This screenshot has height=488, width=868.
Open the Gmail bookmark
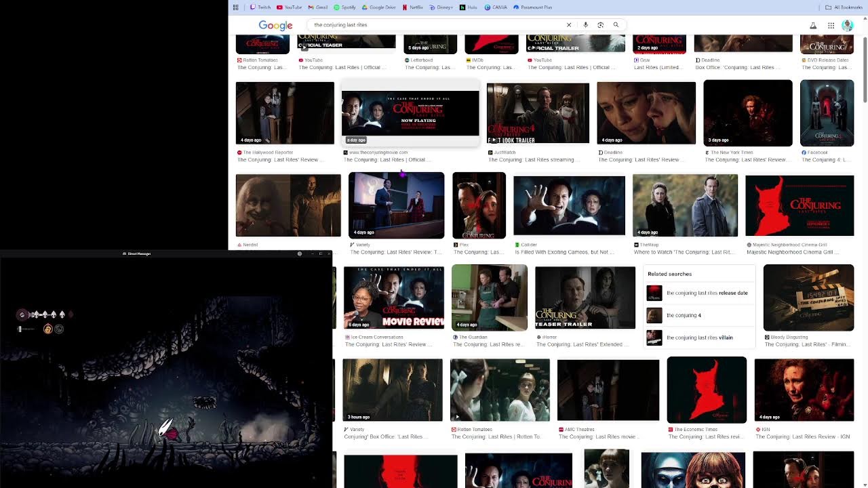pyautogui.click(x=318, y=7)
